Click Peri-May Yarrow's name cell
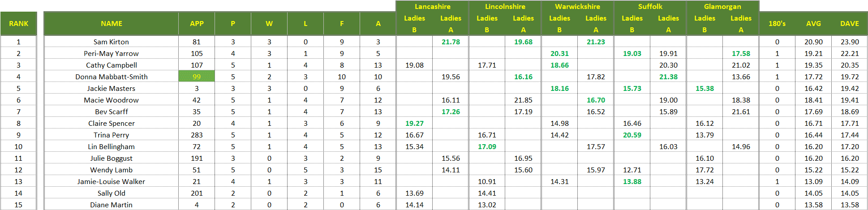 111,54
